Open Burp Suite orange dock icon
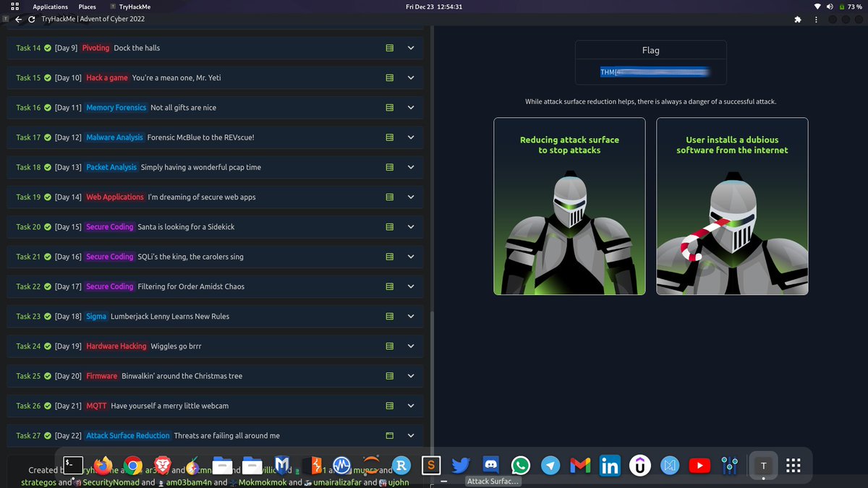This screenshot has height=488, width=868. pyautogui.click(x=312, y=466)
